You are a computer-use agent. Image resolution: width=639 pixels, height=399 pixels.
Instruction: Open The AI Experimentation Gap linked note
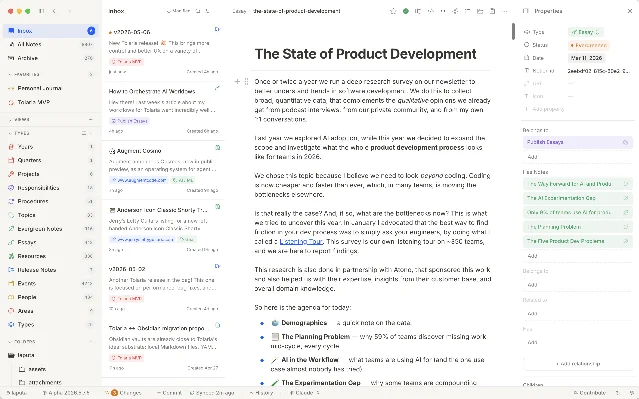(x=577, y=198)
